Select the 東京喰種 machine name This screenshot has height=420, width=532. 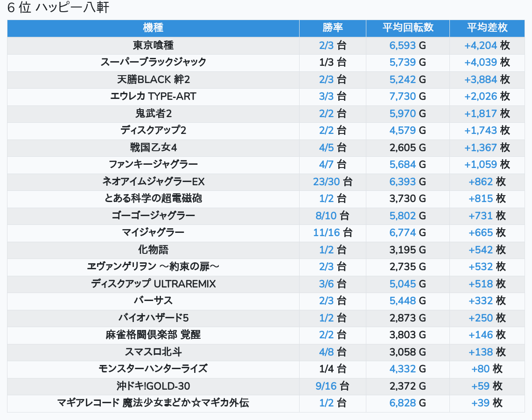point(153,45)
